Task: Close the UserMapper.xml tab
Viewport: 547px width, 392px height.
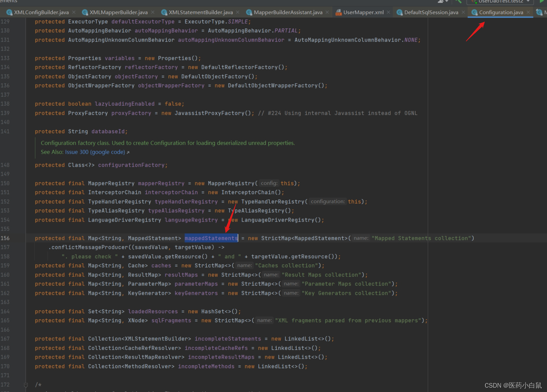Action: click(388, 12)
